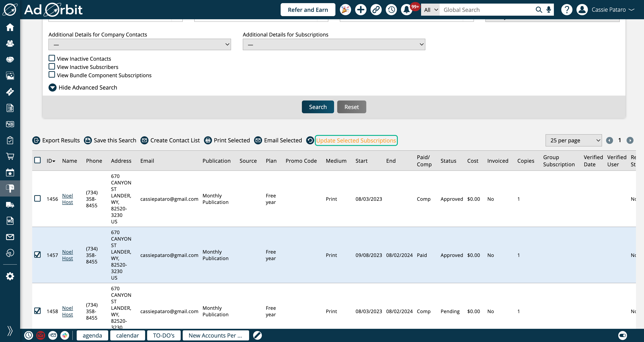
Task: Click the clock icon in bottom bar
Action: click(x=28, y=335)
